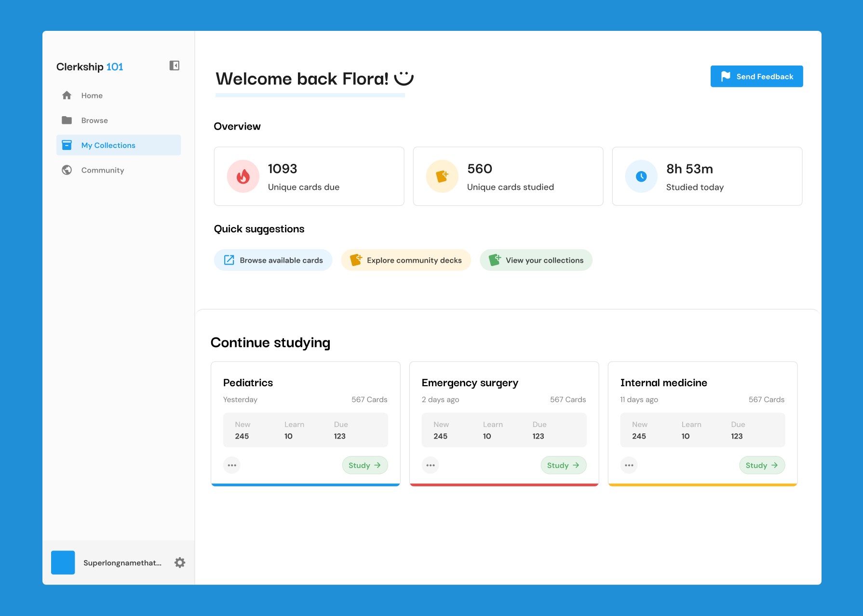Open settings via the gear icon
The width and height of the screenshot is (863, 616).
[180, 562]
